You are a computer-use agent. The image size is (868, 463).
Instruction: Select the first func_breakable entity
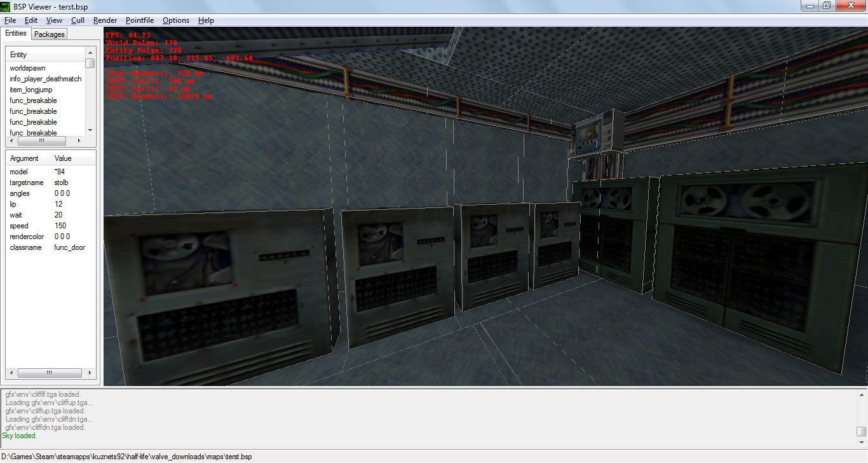pyautogui.click(x=33, y=100)
